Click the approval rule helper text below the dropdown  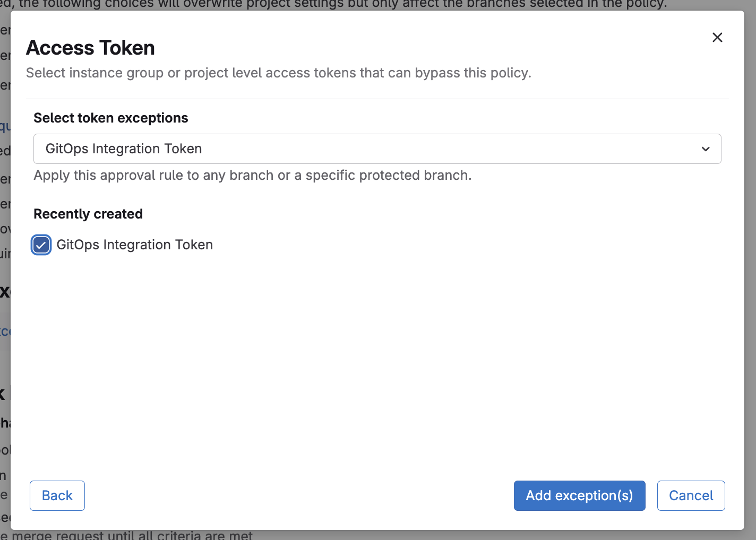pos(253,175)
